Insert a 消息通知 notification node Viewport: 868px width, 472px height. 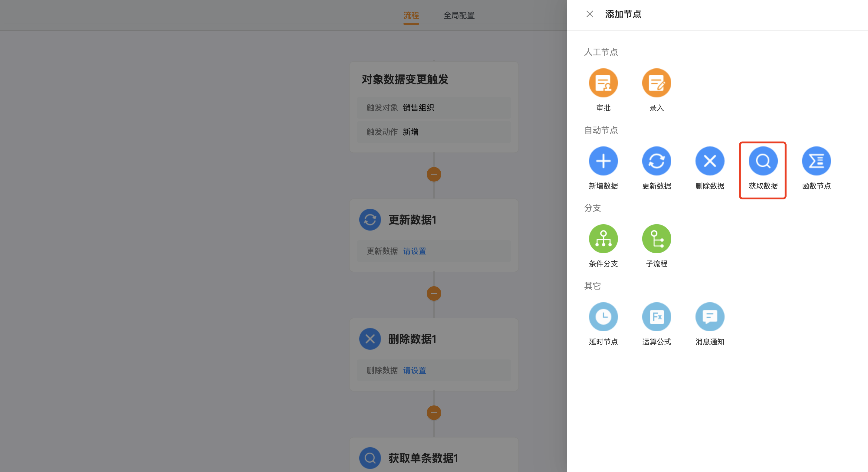(710, 317)
